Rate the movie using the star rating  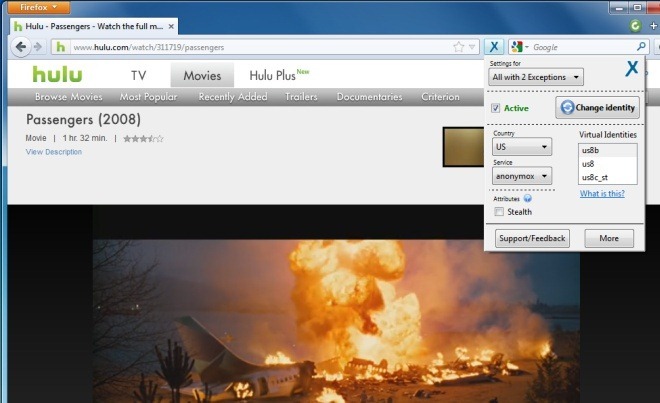click(143, 139)
